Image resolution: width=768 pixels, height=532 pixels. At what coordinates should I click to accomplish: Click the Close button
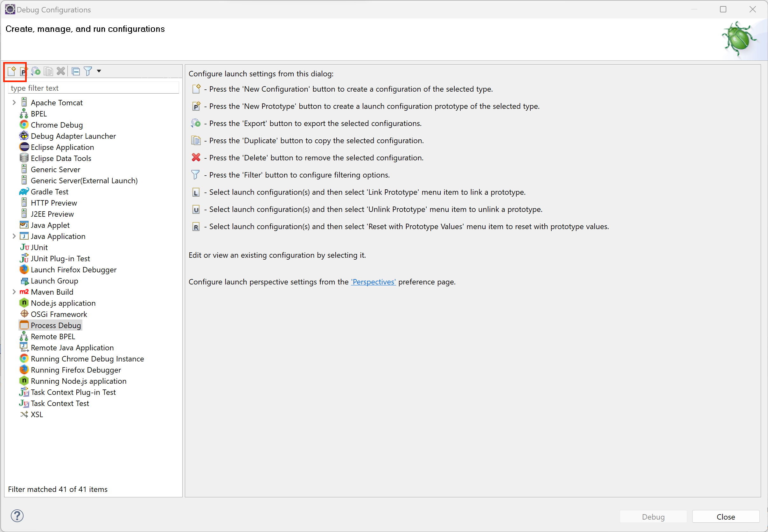pos(725,517)
